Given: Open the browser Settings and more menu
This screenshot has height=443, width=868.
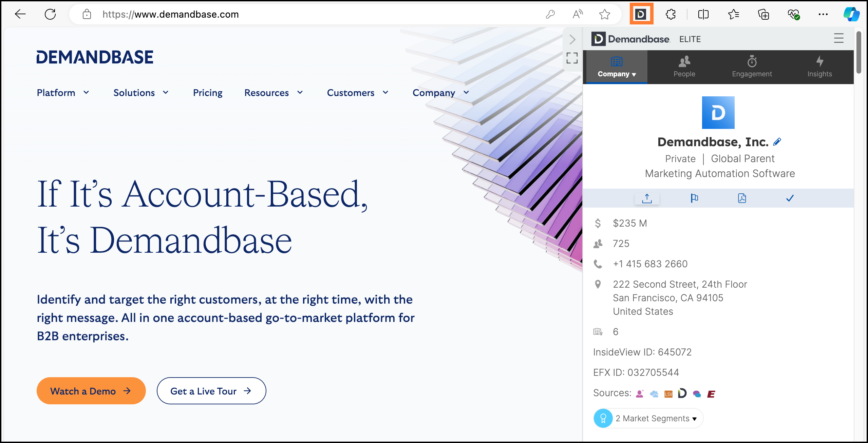Looking at the screenshot, I should [x=823, y=14].
